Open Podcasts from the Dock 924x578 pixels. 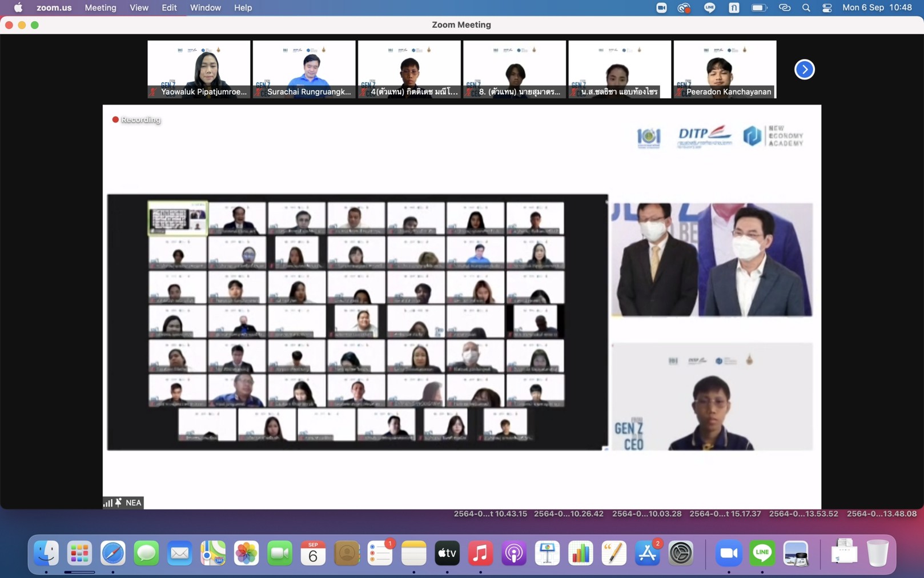(x=513, y=553)
